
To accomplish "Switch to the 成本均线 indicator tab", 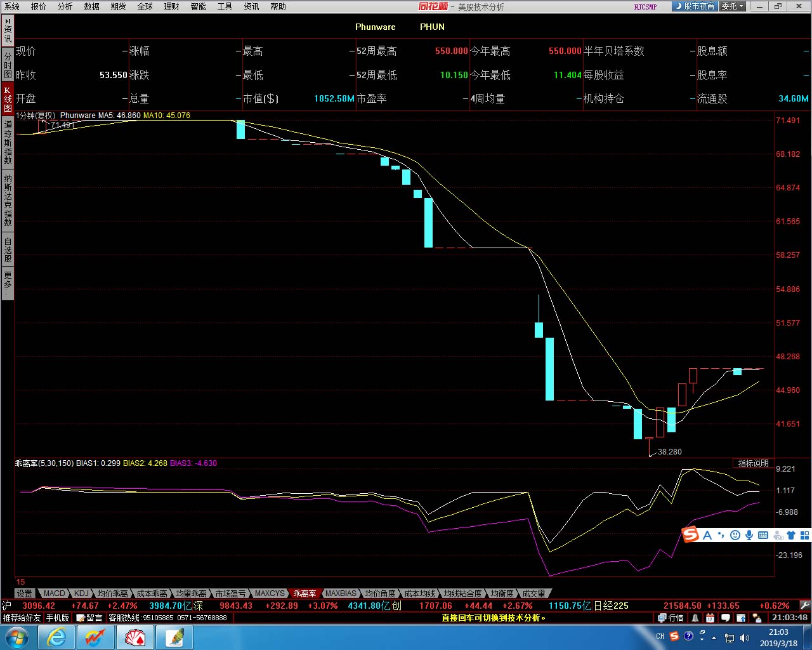I will tap(420, 594).
